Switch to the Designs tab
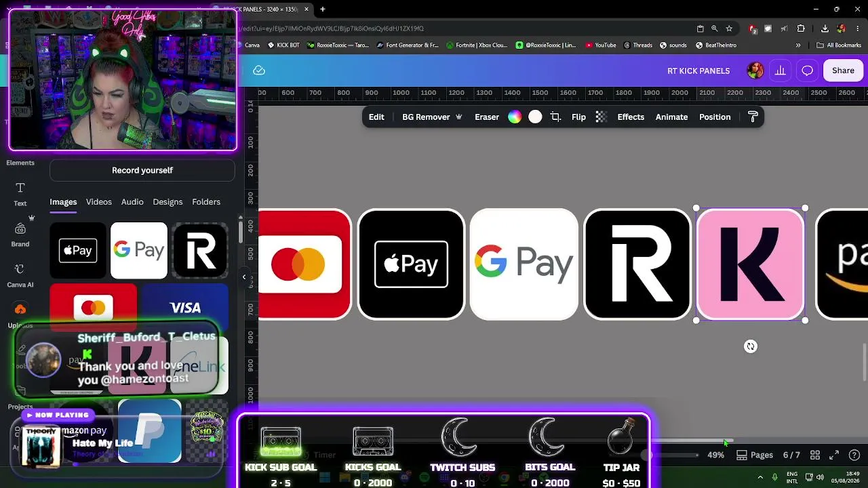Viewport: 868px width, 488px height. (x=167, y=202)
